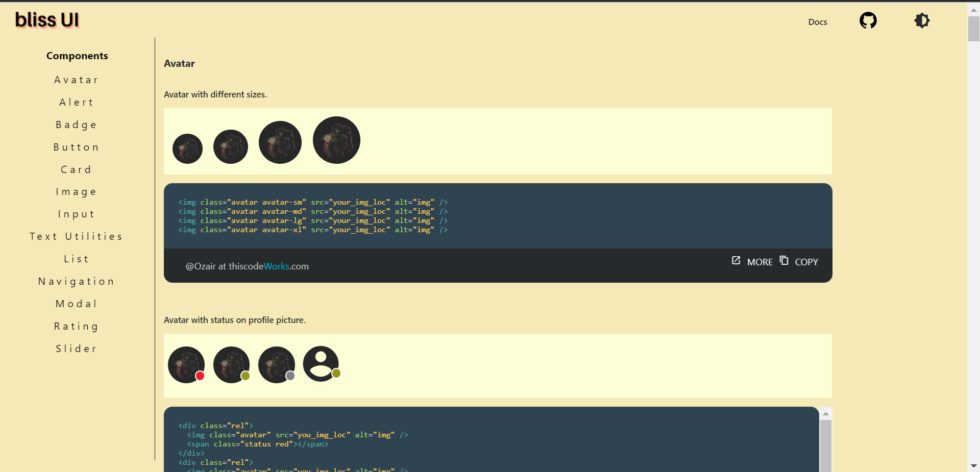Click 'Avatar with different sizes.' text
This screenshot has height=472, width=980.
pos(215,94)
